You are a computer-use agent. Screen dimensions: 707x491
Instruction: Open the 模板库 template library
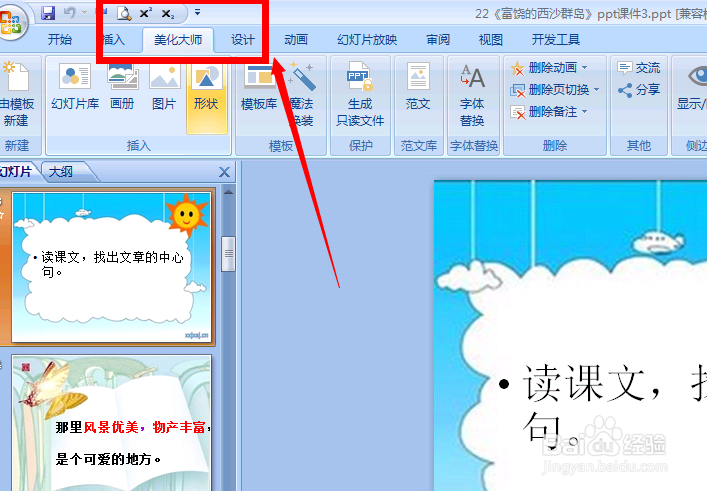[259, 88]
